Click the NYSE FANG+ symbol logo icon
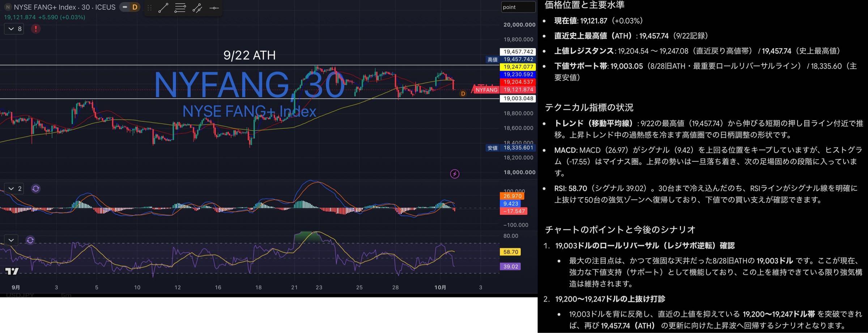This screenshot has width=868, height=333. pos(8,7)
